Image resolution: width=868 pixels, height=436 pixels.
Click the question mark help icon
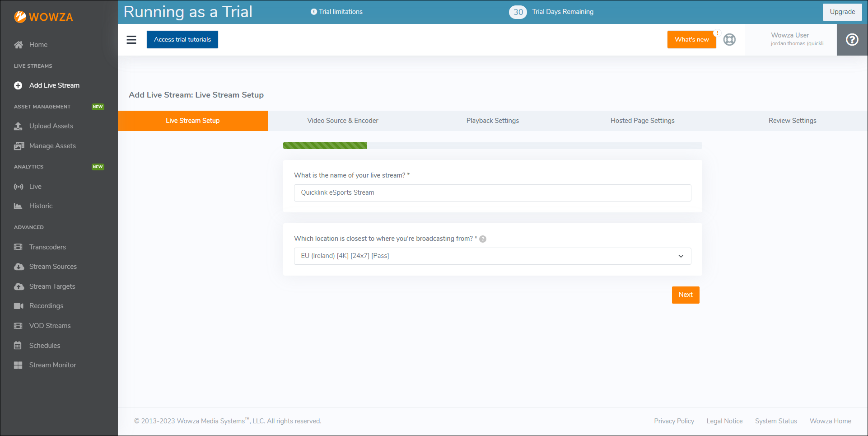point(852,40)
